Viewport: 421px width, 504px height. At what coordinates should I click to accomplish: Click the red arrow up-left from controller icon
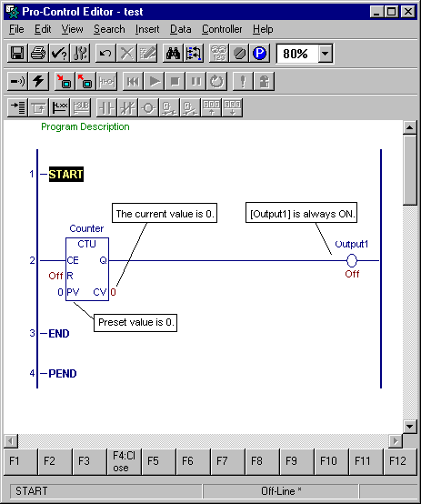pos(85,81)
